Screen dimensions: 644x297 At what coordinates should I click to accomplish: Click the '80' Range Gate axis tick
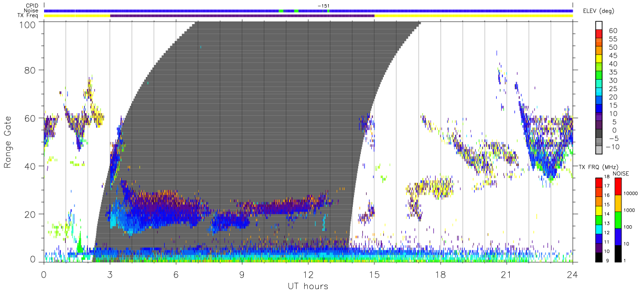pyautogui.click(x=30, y=70)
